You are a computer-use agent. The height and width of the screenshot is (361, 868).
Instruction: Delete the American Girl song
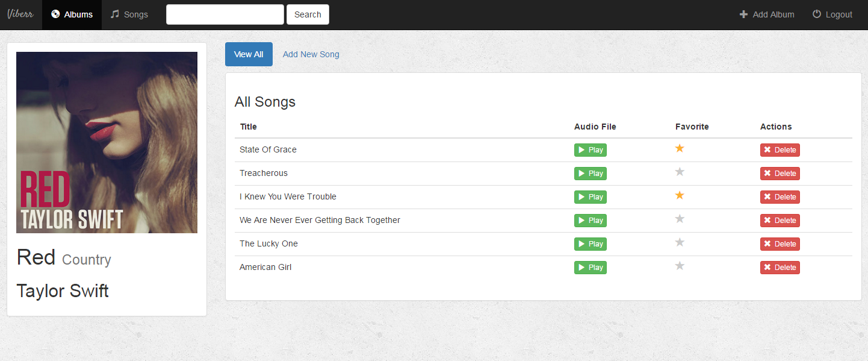pos(780,268)
